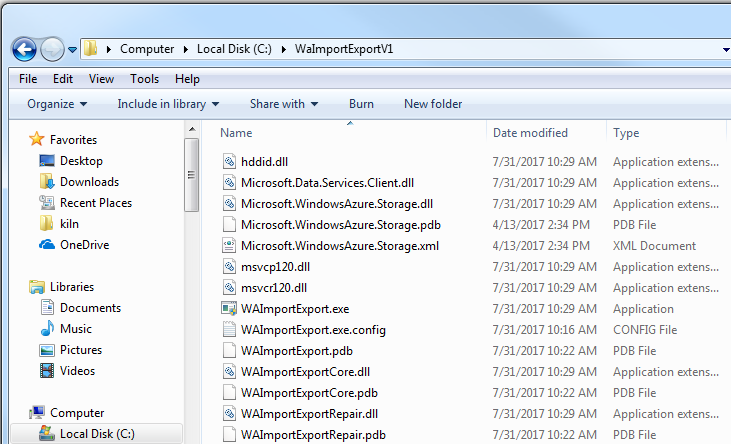Select the WAImportExportRepair.pdb file name
This screenshot has width=731, height=444.
(x=313, y=435)
